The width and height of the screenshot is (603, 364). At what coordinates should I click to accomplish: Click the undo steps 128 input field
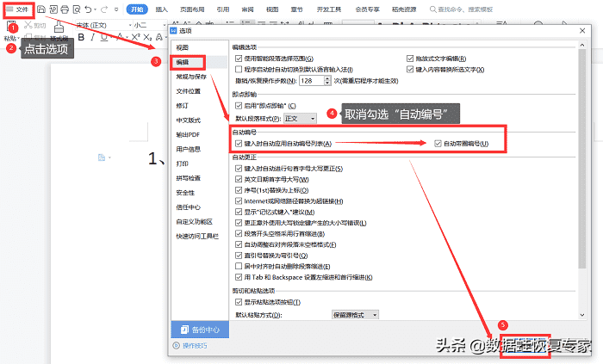311,81
